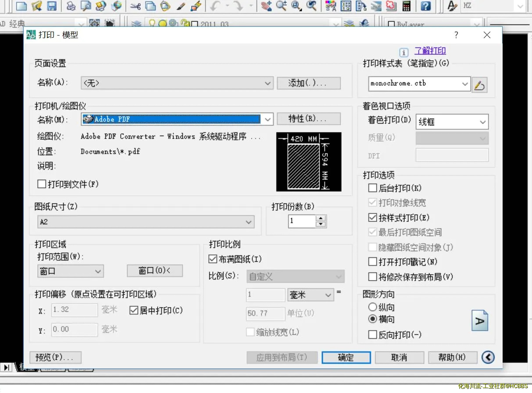Click the QuickCalc calculator icon
This screenshot has height=393, width=532.
(x=406, y=6)
